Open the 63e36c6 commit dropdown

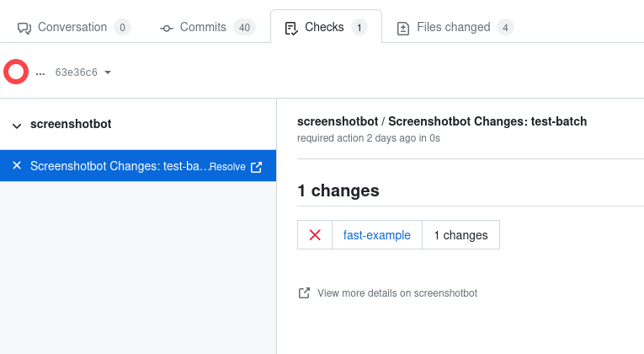(x=82, y=72)
